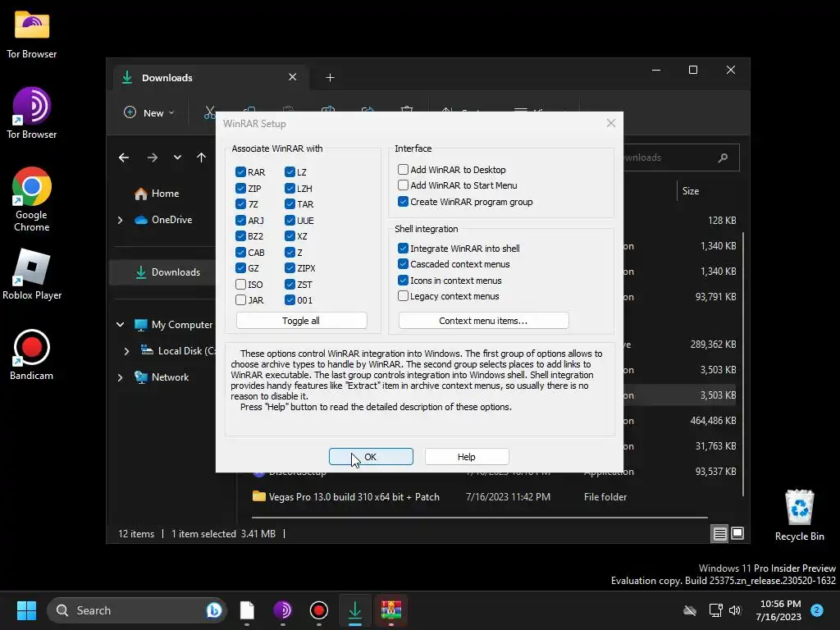Viewport: 840px width, 630px height.
Task: Switch Explorer to large thumbnails view
Action: click(x=737, y=533)
